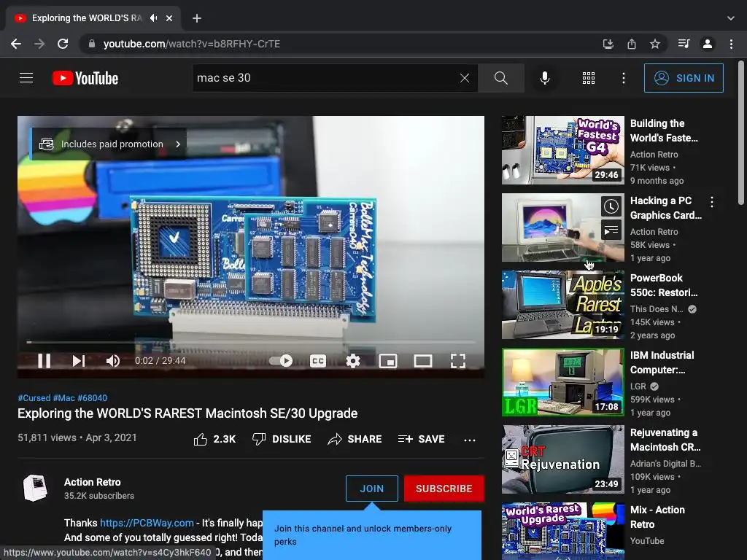Go forward in browser history
Screen dimensions: 747x560
39,44
